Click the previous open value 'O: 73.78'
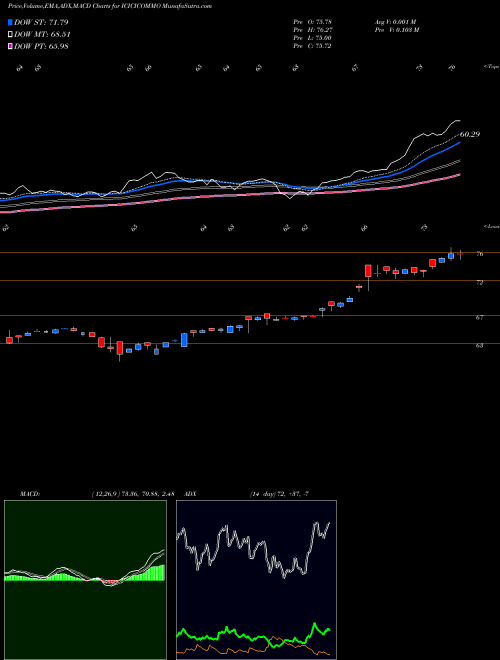500x660 pixels. click(319, 22)
